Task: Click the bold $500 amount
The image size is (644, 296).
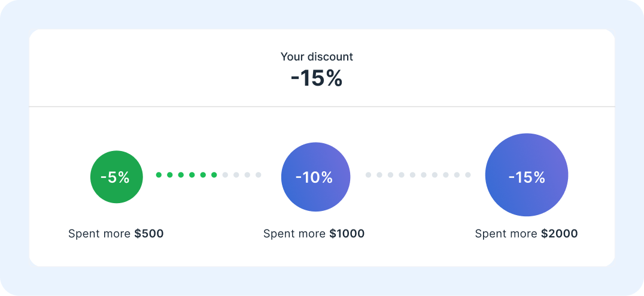Action: pyautogui.click(x=148, y=234)
